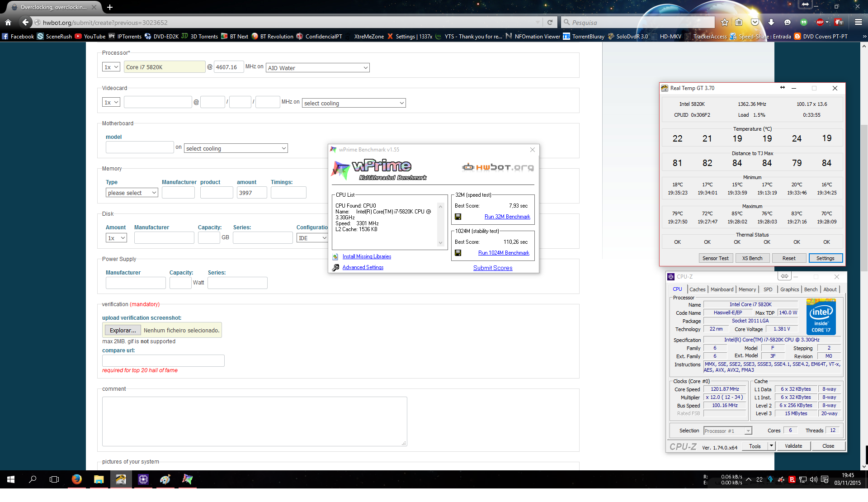Open the disk amount 1x dropdown
Screen dimensions: 868x502
pyautogui.click(x=117, y=238)
